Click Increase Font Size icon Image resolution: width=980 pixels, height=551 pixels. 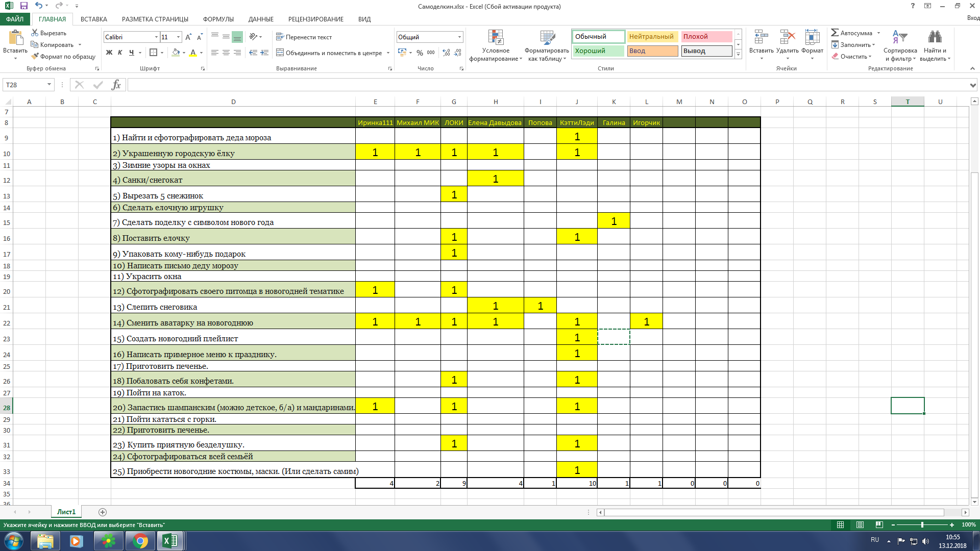click(x=188, y=37)
